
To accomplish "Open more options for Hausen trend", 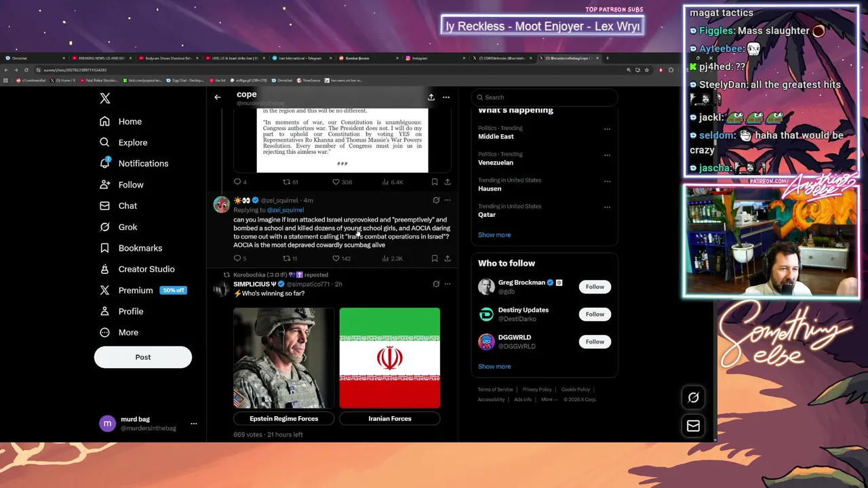I will (607, 181).
